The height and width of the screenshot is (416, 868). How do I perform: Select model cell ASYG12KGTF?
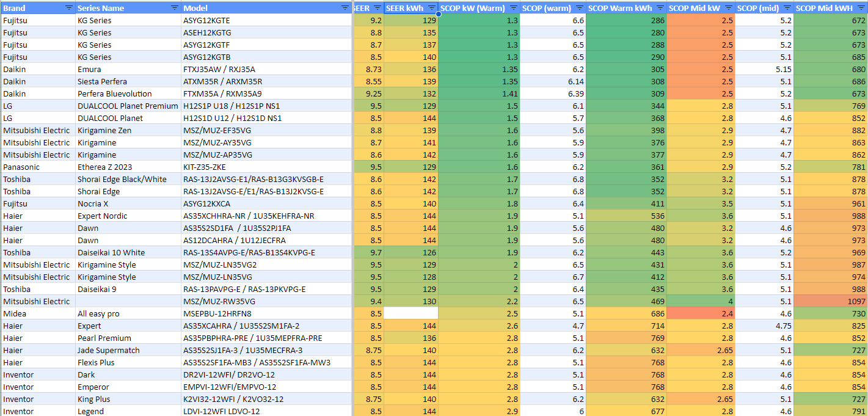[266, 45]
